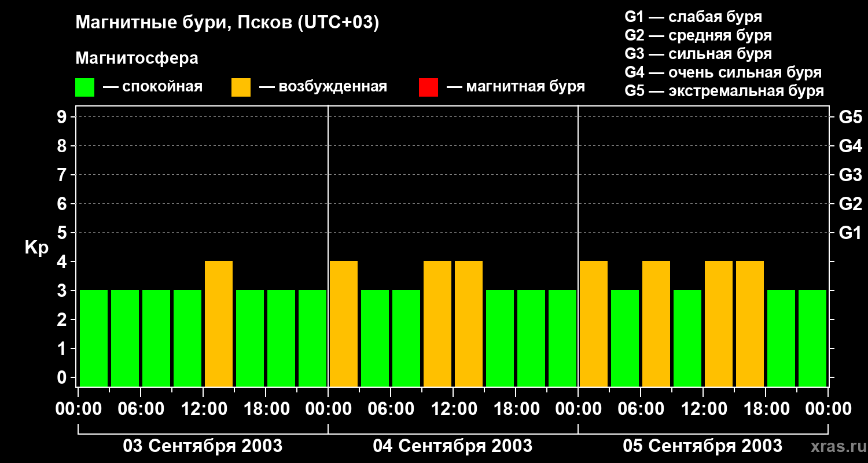868x463 pixels.
Task: Click the red 'магнитная буря' legend swatch
Action: [428, 87]
